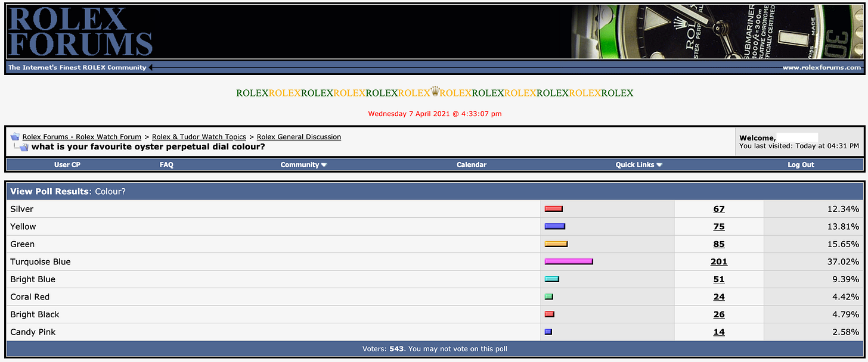This screenshot has width=868, height=362.
Task: Click the Submariner watch banner image
Action: (x=718, y=32)
